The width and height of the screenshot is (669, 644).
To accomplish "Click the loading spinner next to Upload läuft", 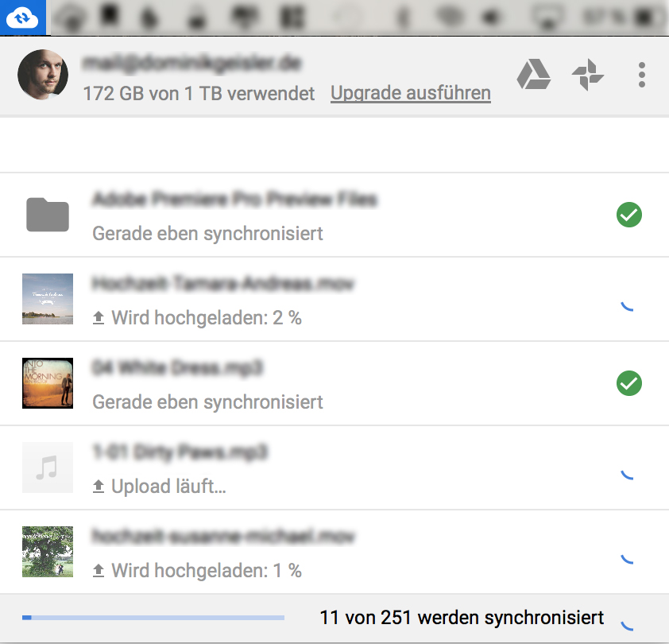I will pos(627,475).
